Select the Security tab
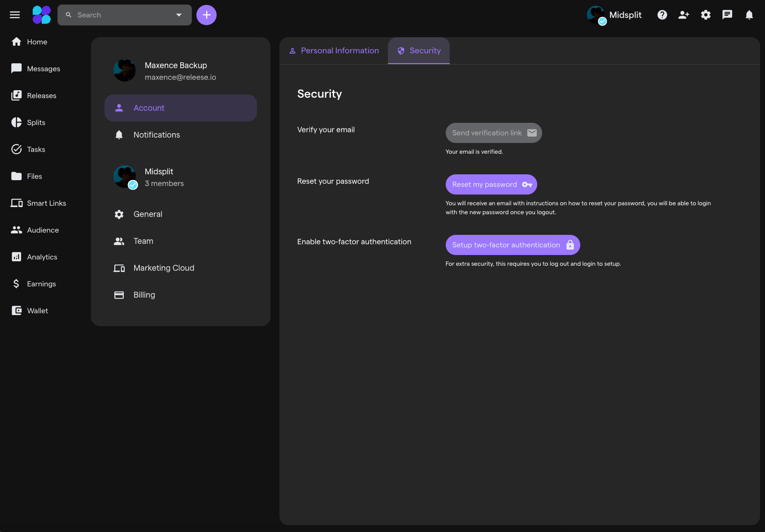 [x=419, y=51]
